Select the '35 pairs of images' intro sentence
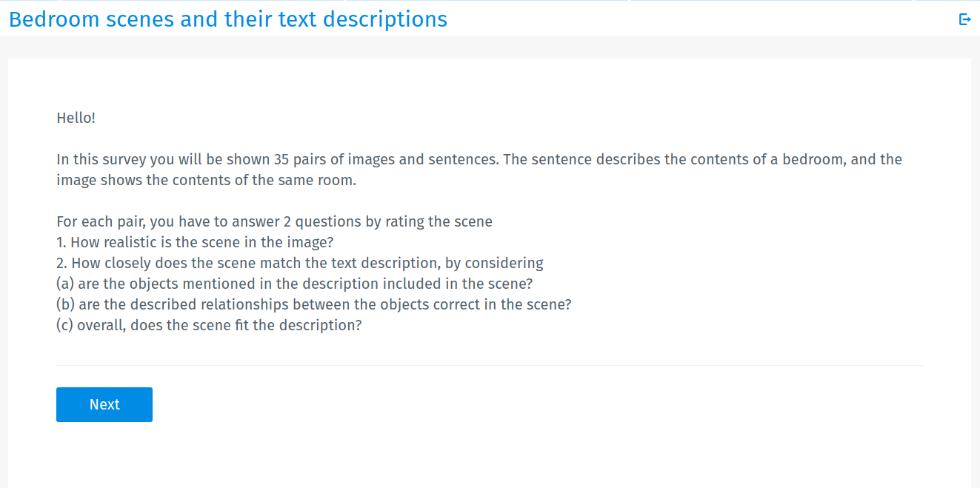Image resolution: width=980 pixels, height=488 pixels. tap(479, 159)
